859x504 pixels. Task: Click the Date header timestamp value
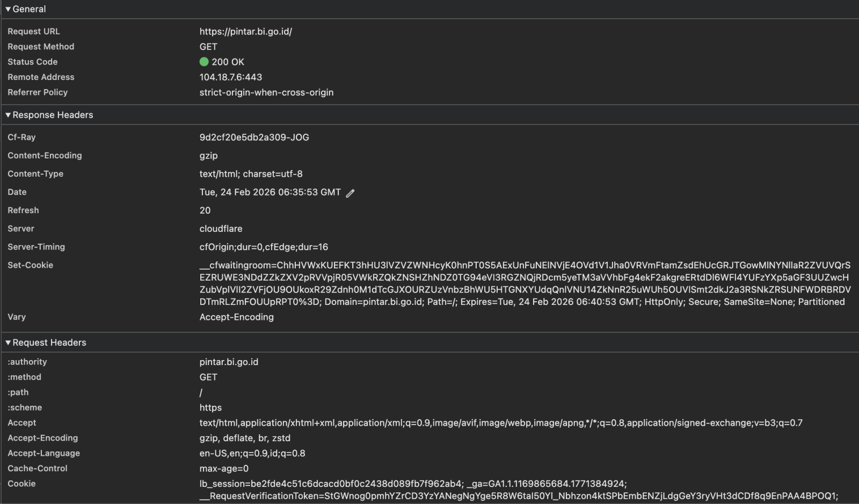[x=270, y=192]
